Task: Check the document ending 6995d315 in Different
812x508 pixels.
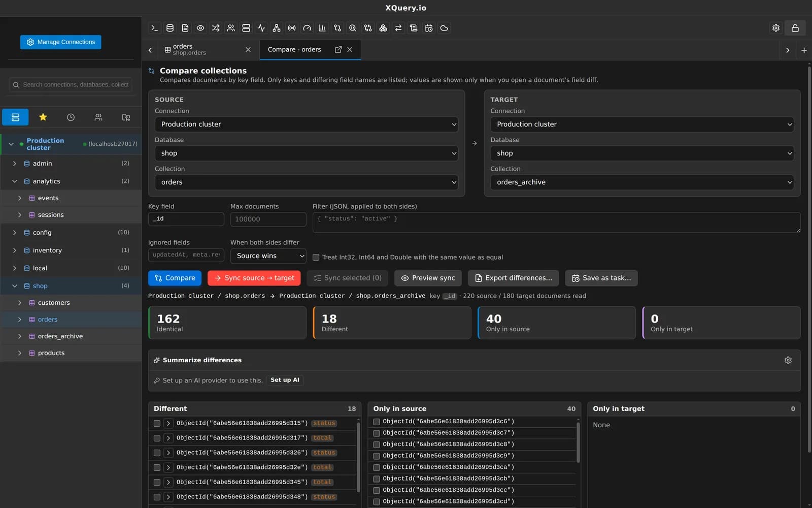Action: [157, 423]
